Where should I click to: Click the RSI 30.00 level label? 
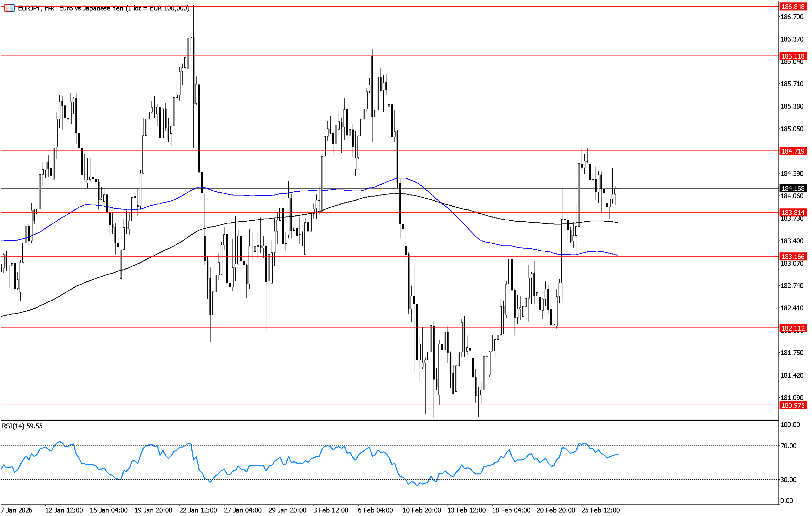(788, 480)
